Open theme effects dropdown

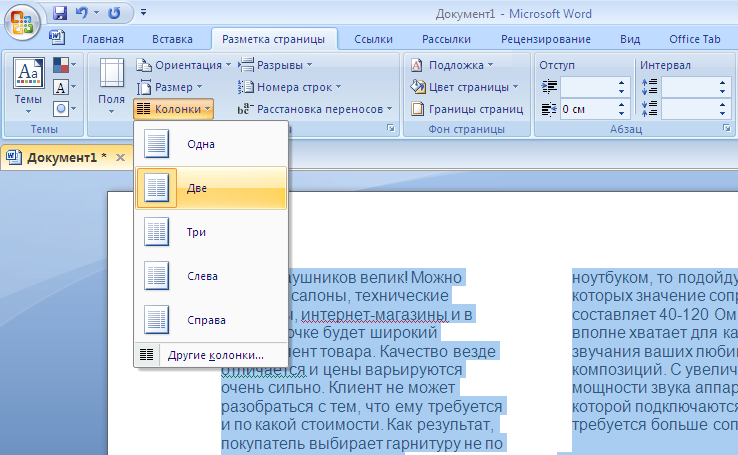click(x=64, y=109)
